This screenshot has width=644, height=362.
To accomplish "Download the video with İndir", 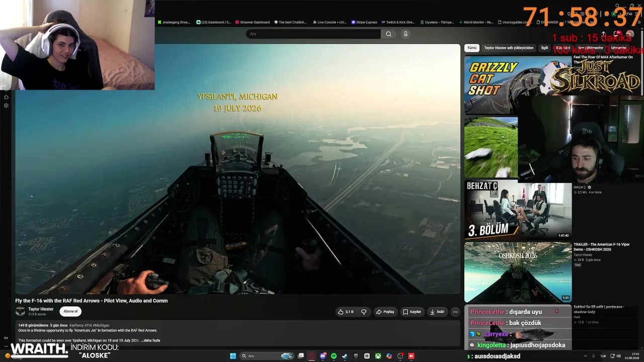I will (437, 312).
